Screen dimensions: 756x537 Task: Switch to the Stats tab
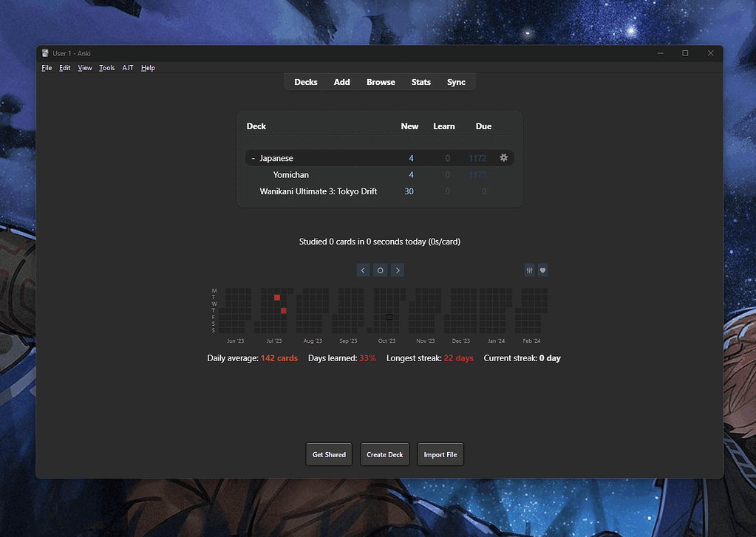coord(420,82)
